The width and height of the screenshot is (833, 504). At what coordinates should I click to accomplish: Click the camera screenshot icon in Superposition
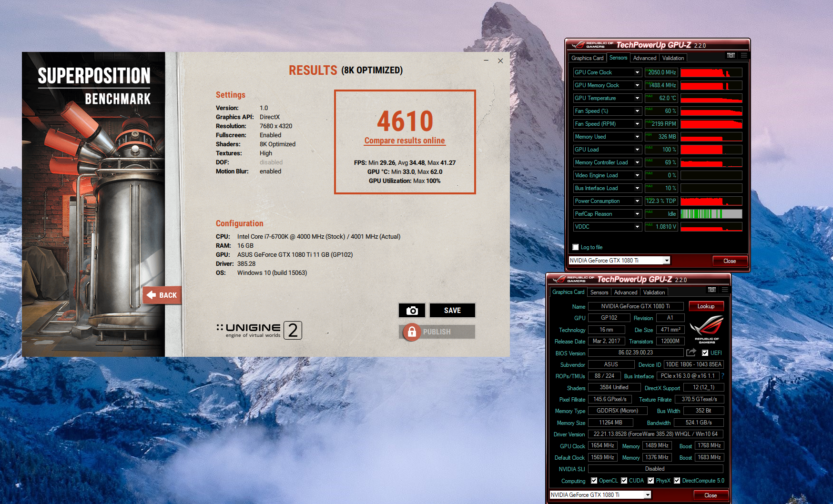[412, 311]
